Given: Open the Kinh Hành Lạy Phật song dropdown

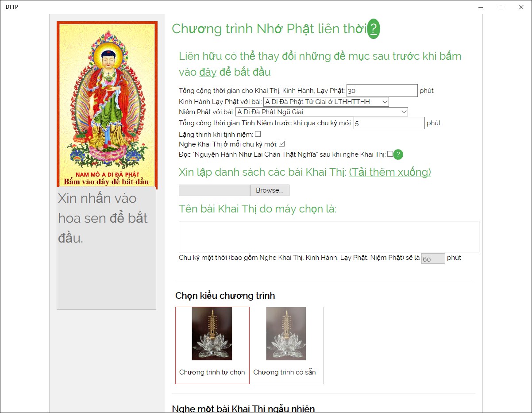Looking at the screenshot, I should pos(326,102).
